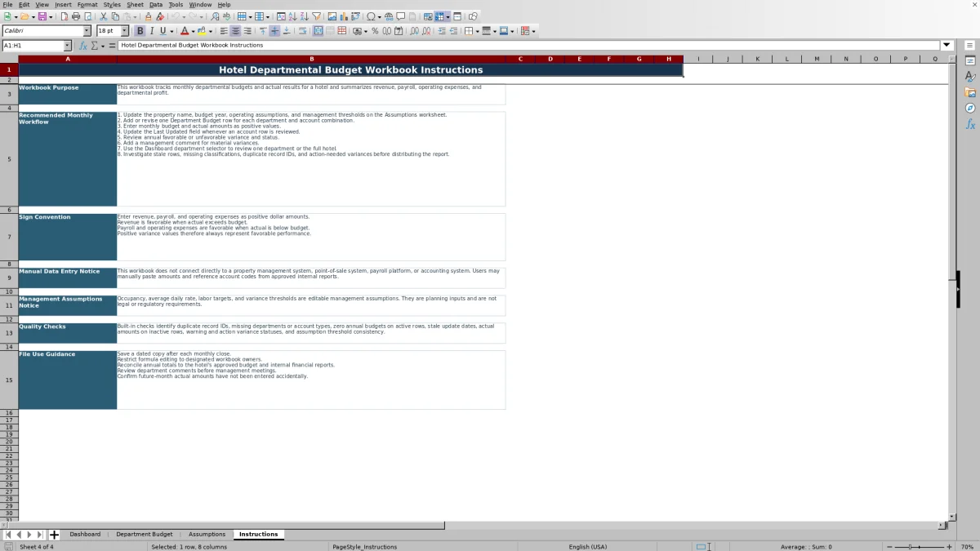
Task: Click the formula input line
Action: (x=528, y=46)
